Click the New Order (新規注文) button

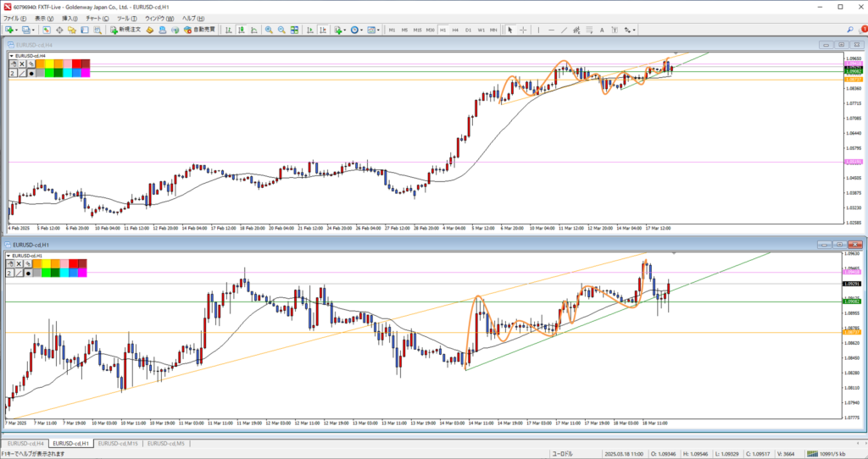click(x=128, y=30)
